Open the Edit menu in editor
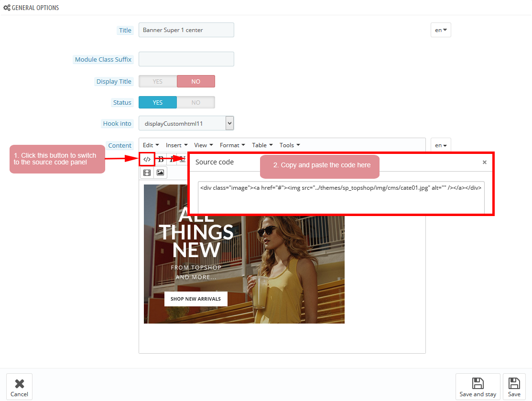This screenshot has width=532, height=401. point(151,145)
